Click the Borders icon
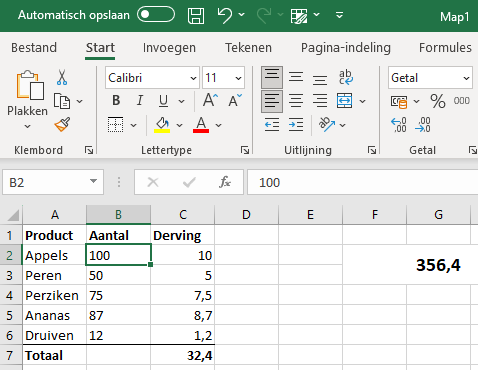The width and height of the screenshot is (478, 370). [x=116, y=125]
